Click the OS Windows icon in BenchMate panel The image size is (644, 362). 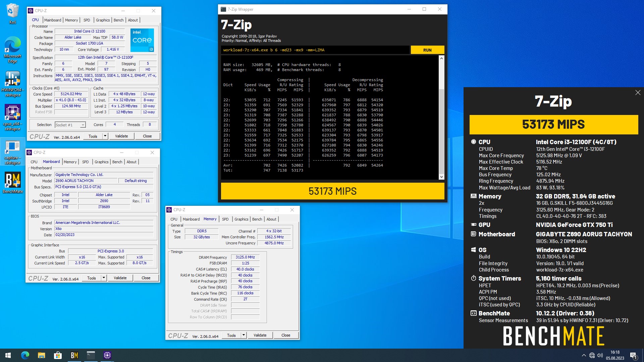click(473, 250)
